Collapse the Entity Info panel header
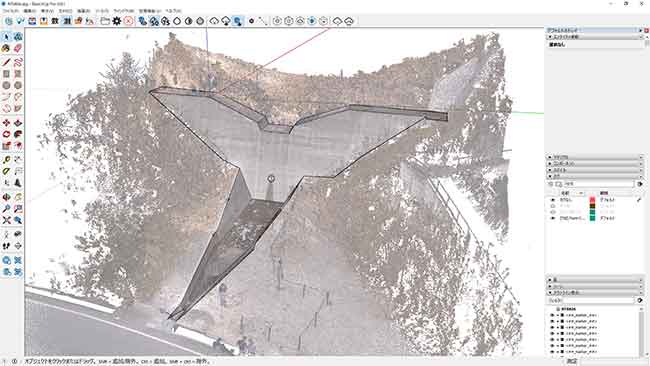Image resolution: width=650 pixels, height=366 pixels. (594, 37)
